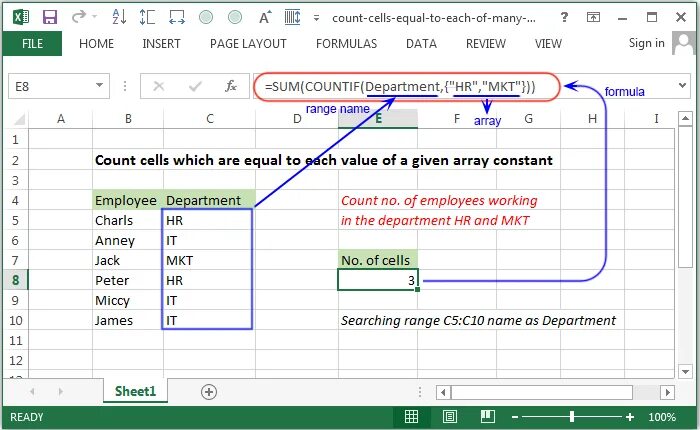Image resolution: width=700 pixels, height=430 pixels.
Task: Click the second green circle toolbar icon
Action: point(235,17)
